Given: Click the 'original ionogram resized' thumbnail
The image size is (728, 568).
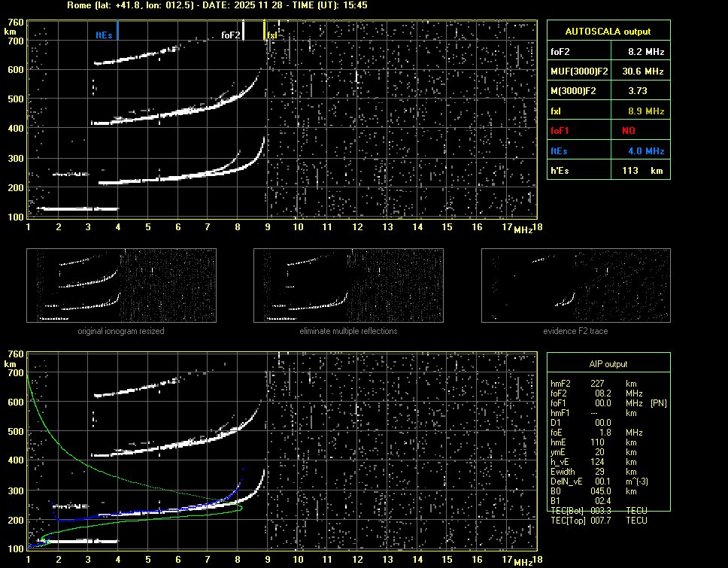Looking at the screenshot, I should click(121, 286).
